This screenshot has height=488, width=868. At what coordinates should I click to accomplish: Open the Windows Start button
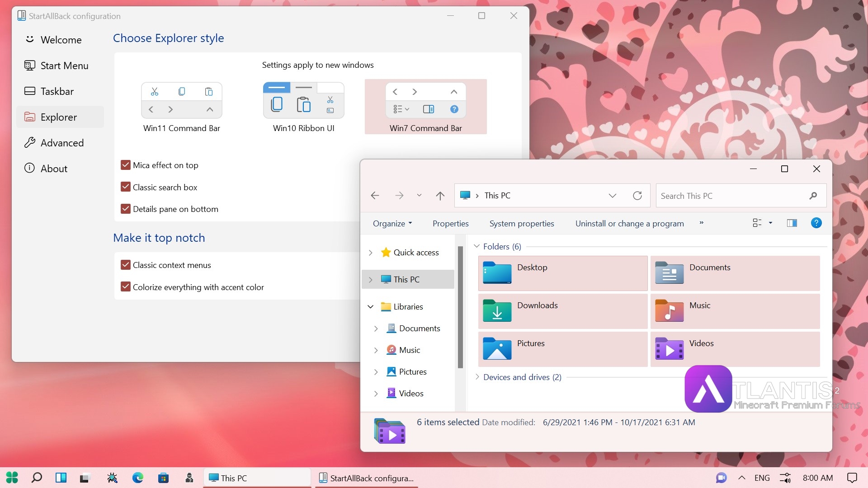[x=12, y=478]
